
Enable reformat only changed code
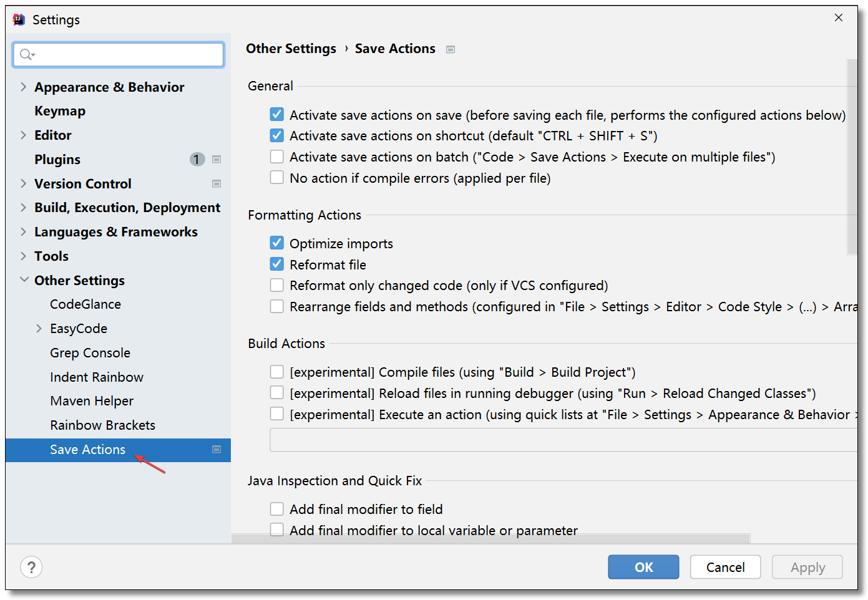pos(277,285)
